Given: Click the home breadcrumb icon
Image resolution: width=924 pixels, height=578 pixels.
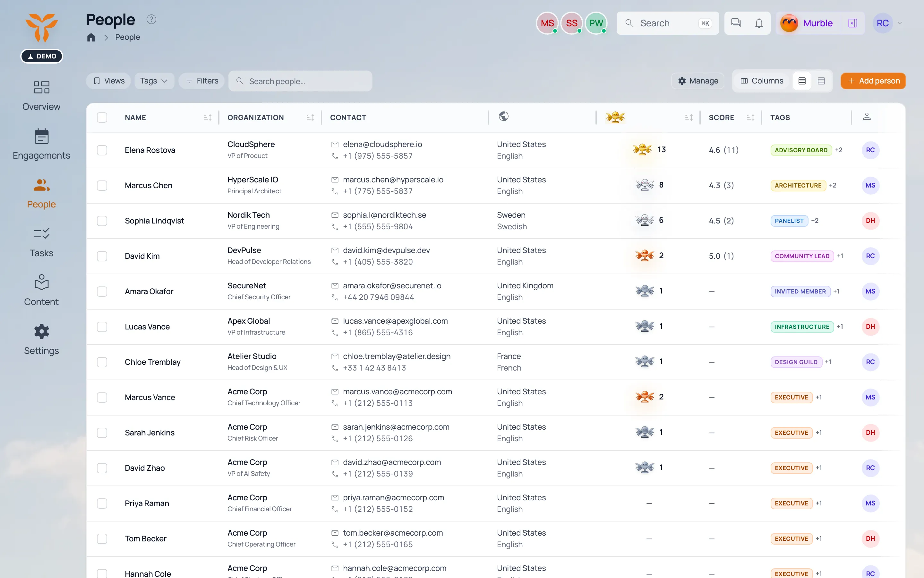Looking at the screenshot, I should (91, 38).
